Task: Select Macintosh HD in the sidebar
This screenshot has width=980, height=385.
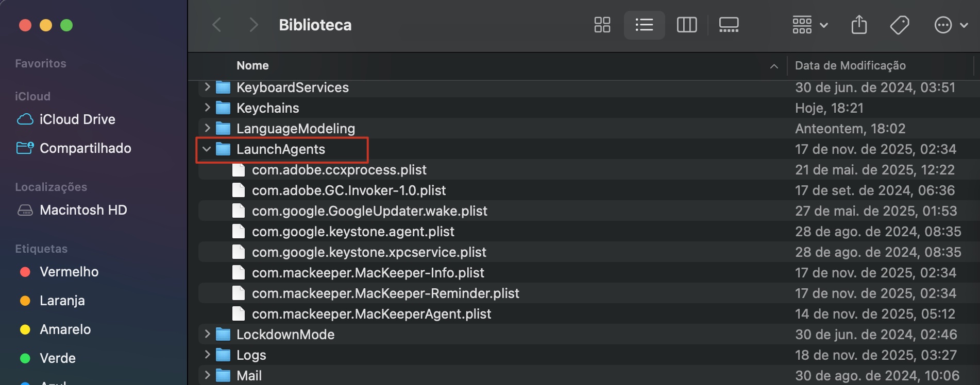Action: coord(83,210)
